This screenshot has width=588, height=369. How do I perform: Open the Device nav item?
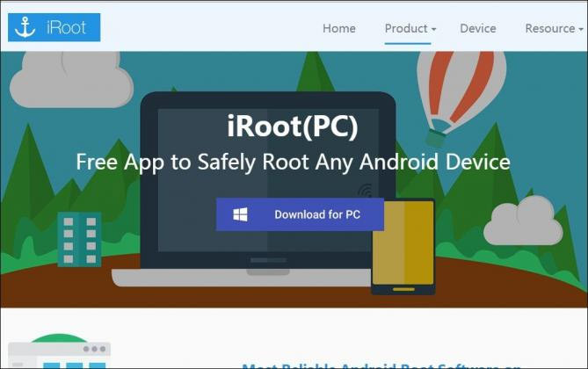(x=478, y=28)
